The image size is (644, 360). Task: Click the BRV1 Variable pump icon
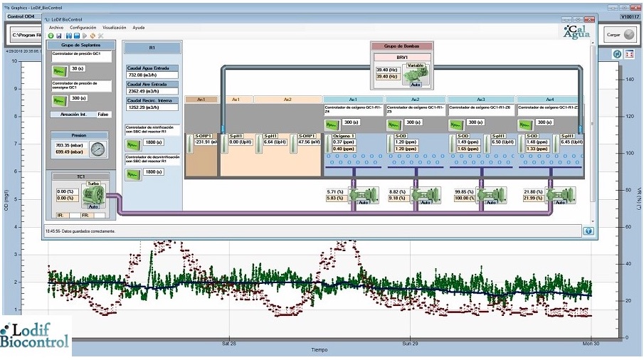[416, 75]
